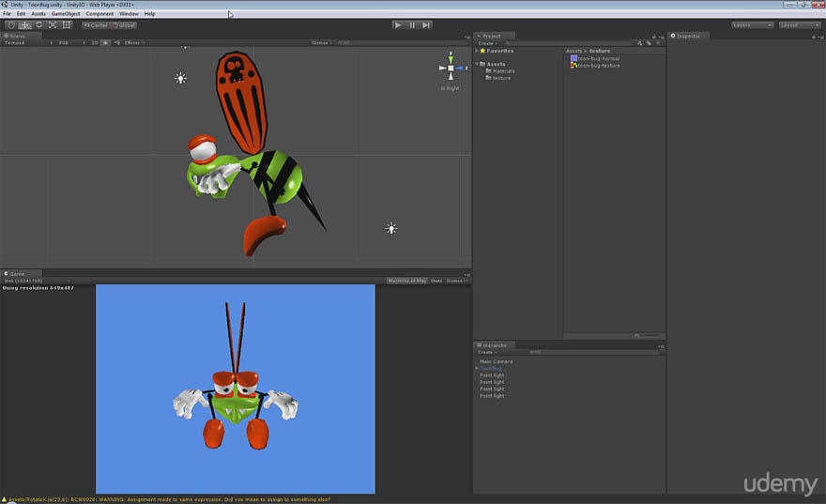Select the lower-right point light gizmo
The height and width of the screenshot is (504, 826).
(x=391, y=229)
